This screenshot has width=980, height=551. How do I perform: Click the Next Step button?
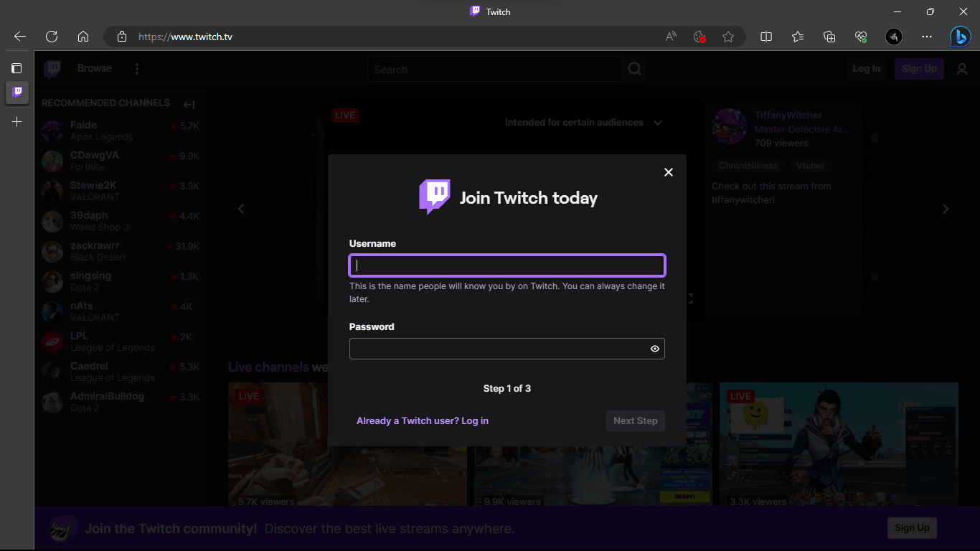(x=635, y=421)
